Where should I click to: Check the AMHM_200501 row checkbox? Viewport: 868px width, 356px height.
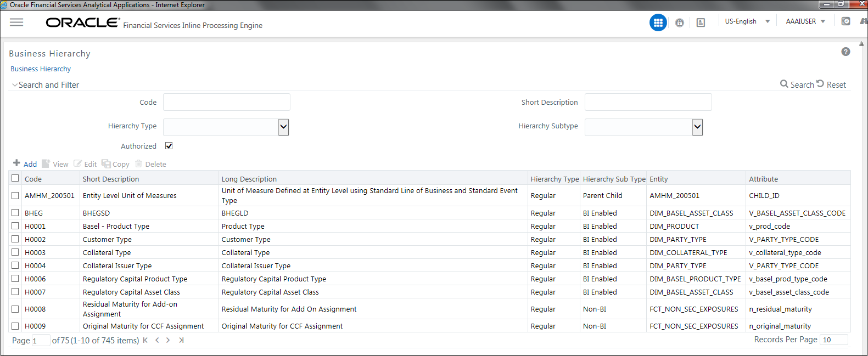click(x=15, y=195)
